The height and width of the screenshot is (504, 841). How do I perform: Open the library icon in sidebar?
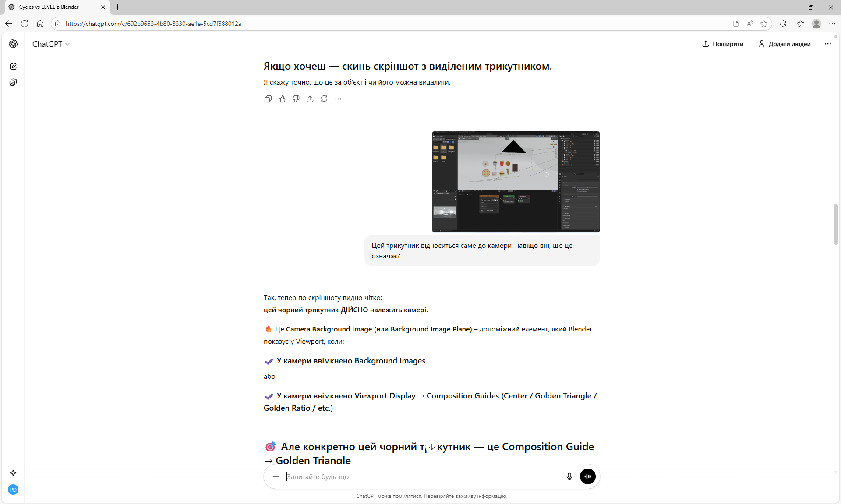13,82
